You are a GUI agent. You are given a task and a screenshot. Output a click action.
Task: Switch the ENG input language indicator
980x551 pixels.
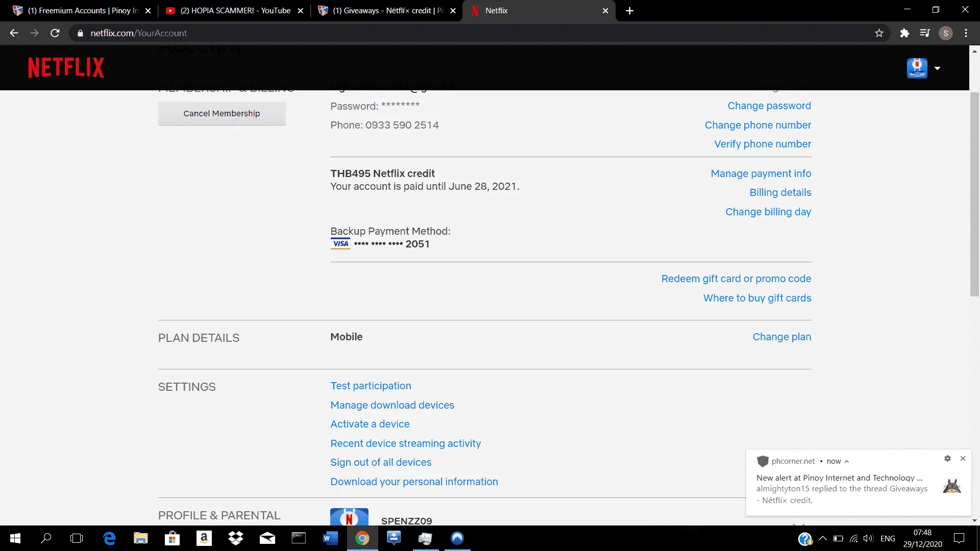[x=888, y=538]
